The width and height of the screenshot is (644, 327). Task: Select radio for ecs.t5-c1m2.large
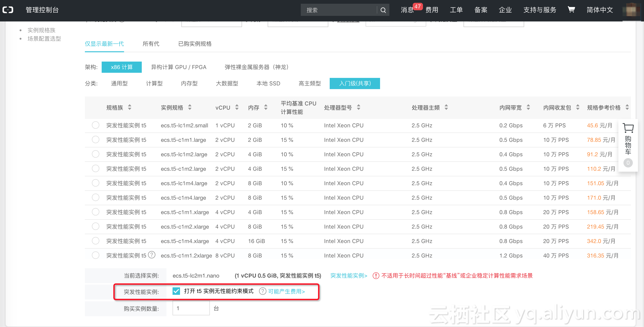[x=96, y=169]
